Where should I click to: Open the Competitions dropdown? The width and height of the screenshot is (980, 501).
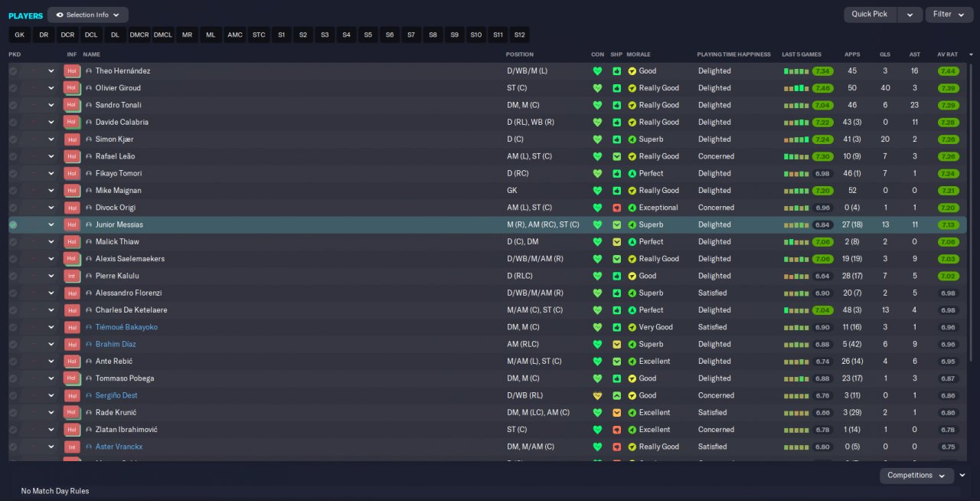click(917, 476)
